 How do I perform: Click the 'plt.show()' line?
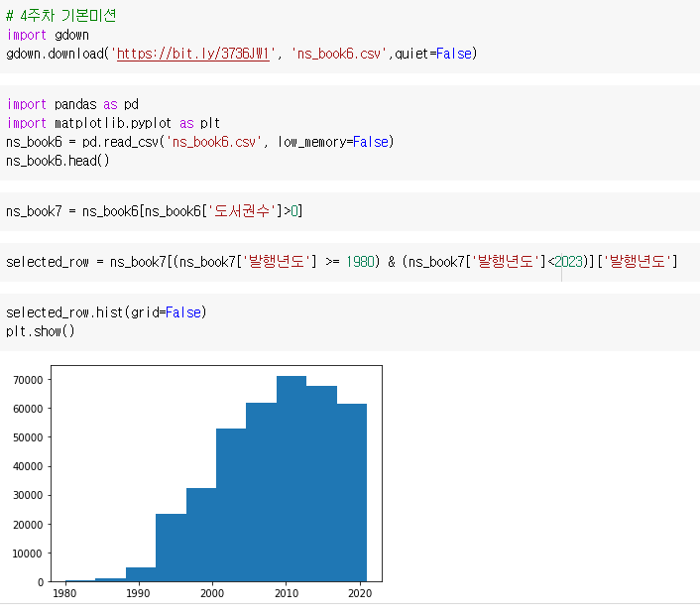click(41, 331)
